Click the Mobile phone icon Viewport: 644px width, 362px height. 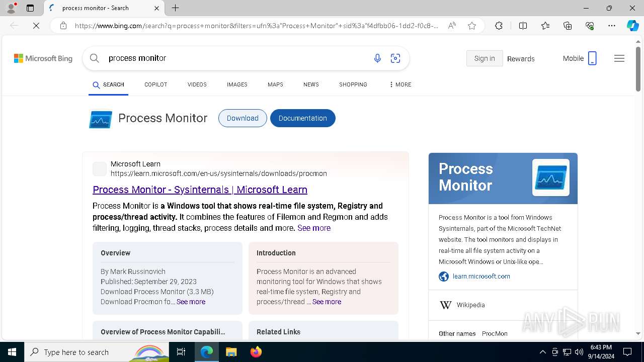[x=592, y=58]
